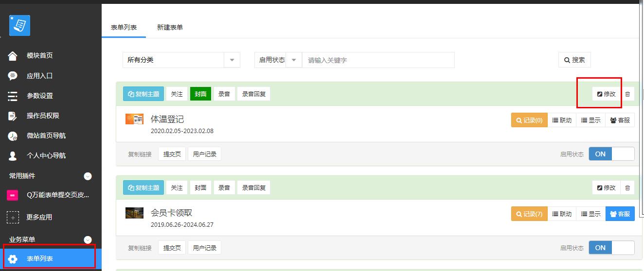Select 操作员权限 document icon
The height and width of the screenshot is (271, 644).
pos(13,116)
